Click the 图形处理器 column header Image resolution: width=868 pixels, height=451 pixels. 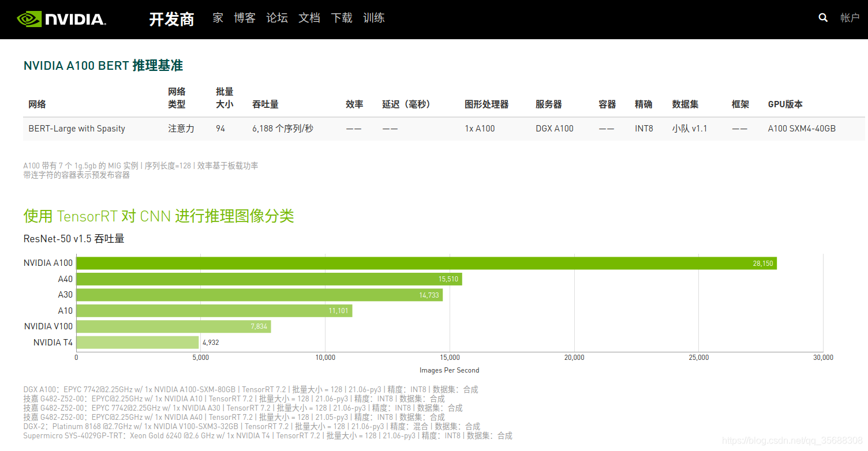[x=487, y=104]
